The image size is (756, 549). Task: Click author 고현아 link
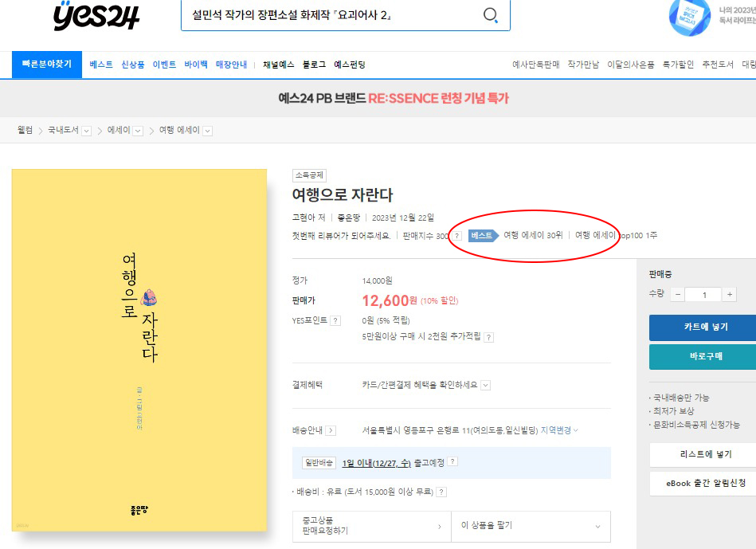tap(304, 218)
